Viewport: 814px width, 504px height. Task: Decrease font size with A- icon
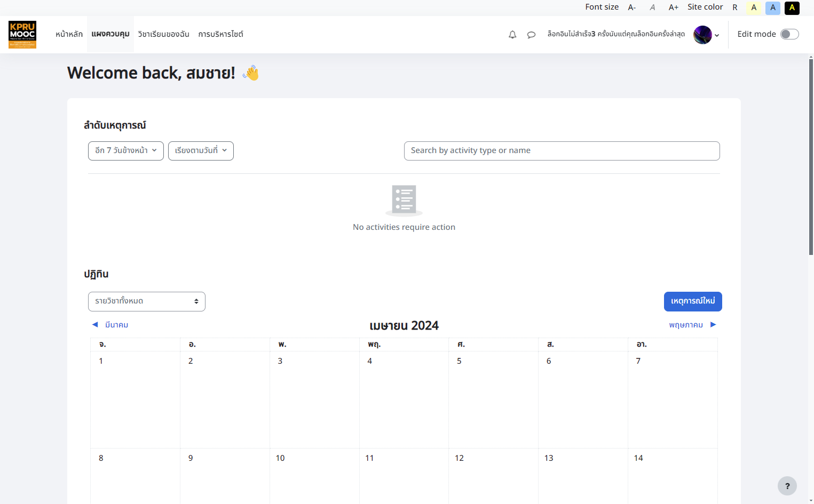[632, 7]
